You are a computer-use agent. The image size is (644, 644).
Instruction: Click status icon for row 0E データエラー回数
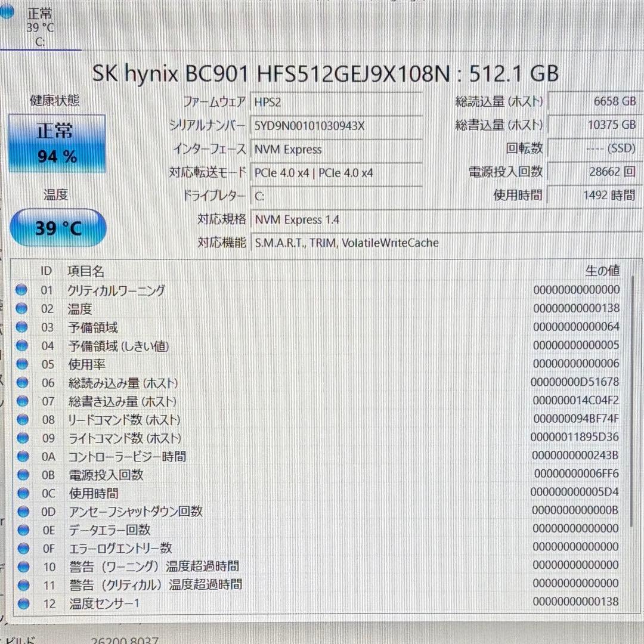point(23,530)
